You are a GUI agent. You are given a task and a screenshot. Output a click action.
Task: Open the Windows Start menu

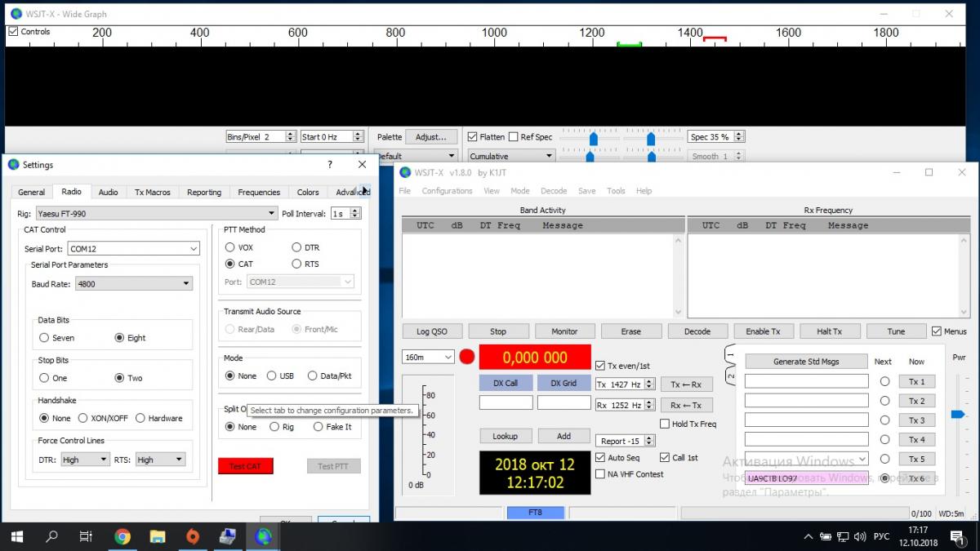16,536
